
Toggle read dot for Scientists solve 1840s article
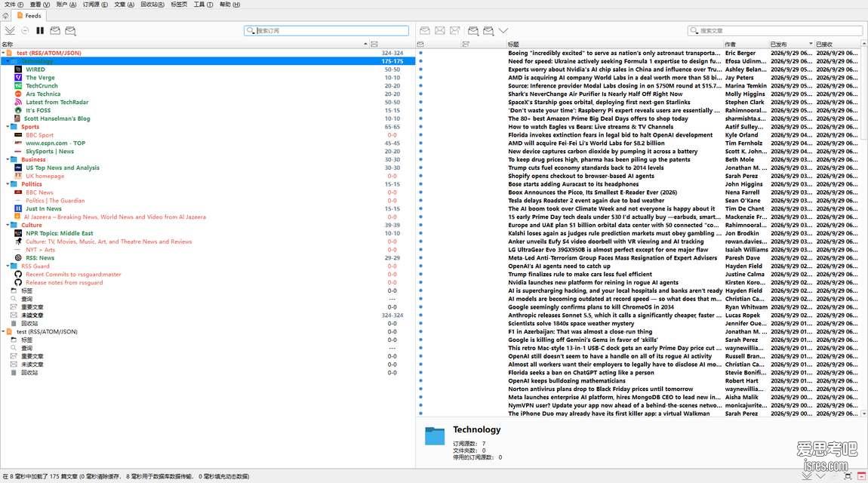pos(420,323)
